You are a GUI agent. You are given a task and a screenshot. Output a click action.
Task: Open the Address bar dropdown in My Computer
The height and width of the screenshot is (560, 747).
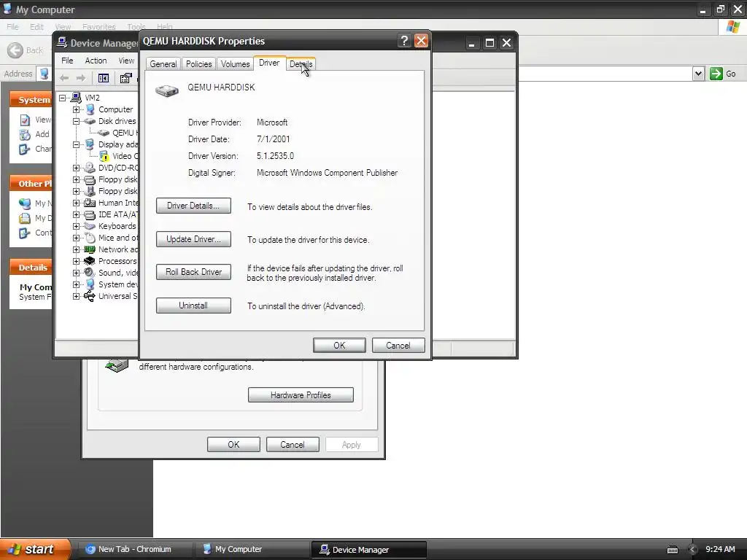(698, 74)
